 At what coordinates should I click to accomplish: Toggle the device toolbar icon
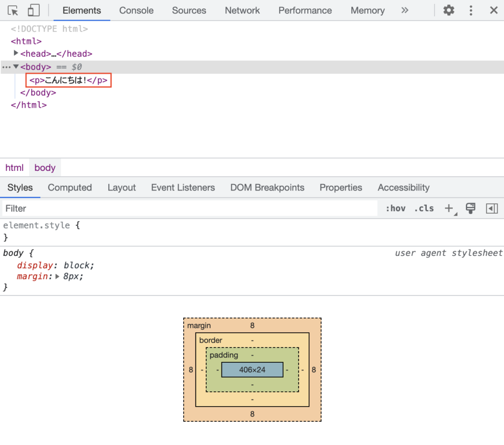click(33, 10)
